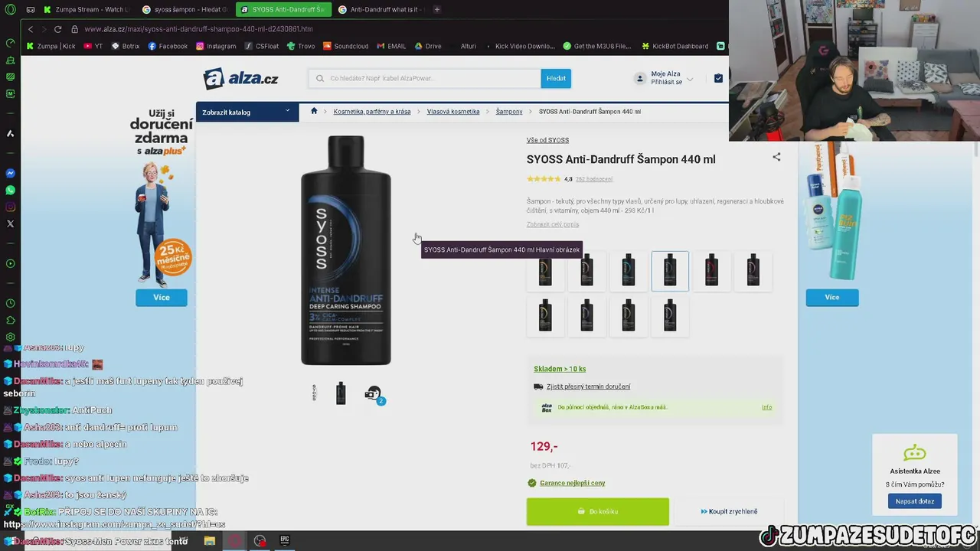Expand the Moje Alza account dropdown
Screen dimensions: 980x551
tap(690, 79)
